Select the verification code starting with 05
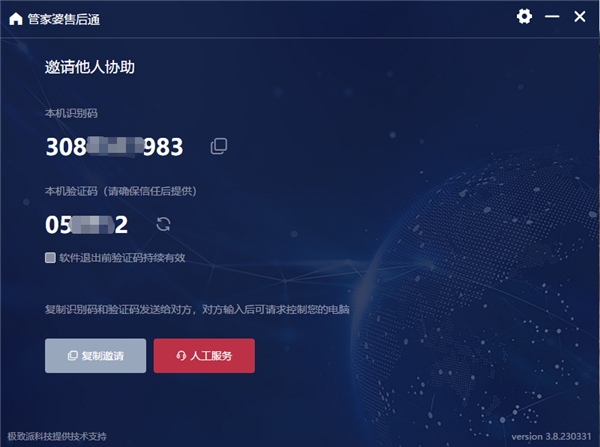Viewport: 600px width, 447px height. (86, 224)
